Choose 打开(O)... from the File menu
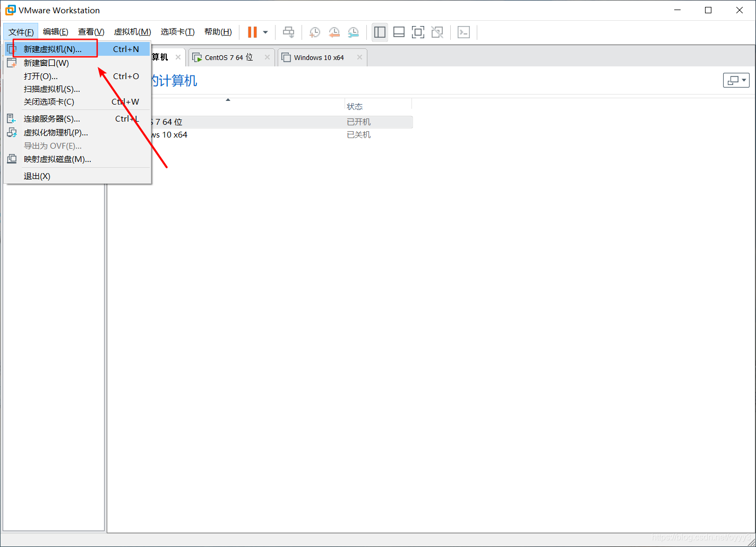 pyautogui.click(x=77, y=76)
